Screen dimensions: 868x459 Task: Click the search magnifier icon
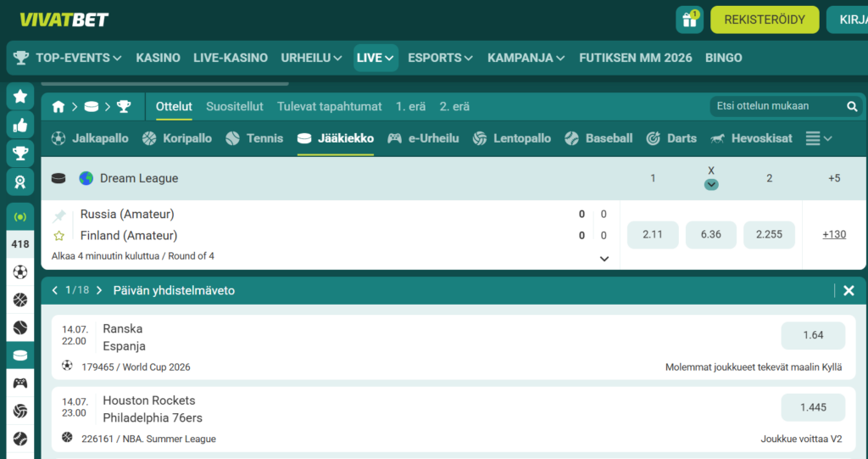coord(852,106)
